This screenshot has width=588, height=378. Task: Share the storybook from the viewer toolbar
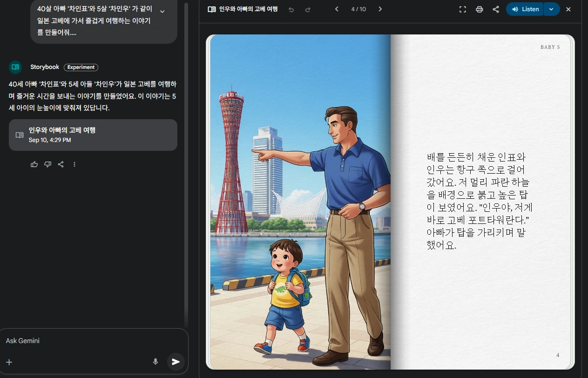point(495,9)
